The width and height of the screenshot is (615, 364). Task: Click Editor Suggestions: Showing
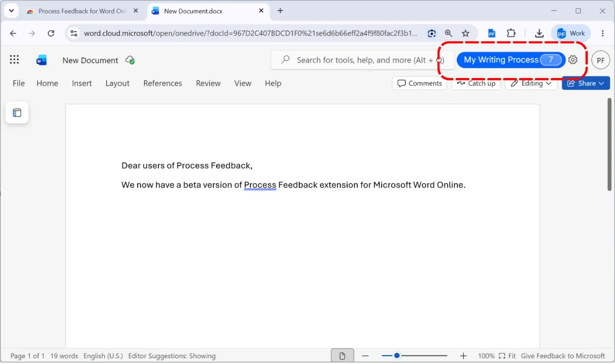[172, 356]
